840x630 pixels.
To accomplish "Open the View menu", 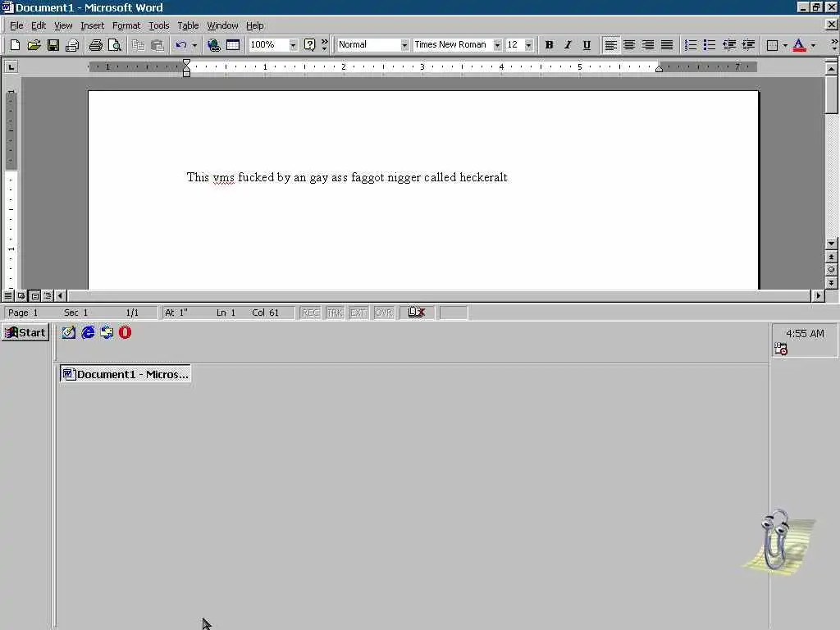I will (x=63, y=25).
